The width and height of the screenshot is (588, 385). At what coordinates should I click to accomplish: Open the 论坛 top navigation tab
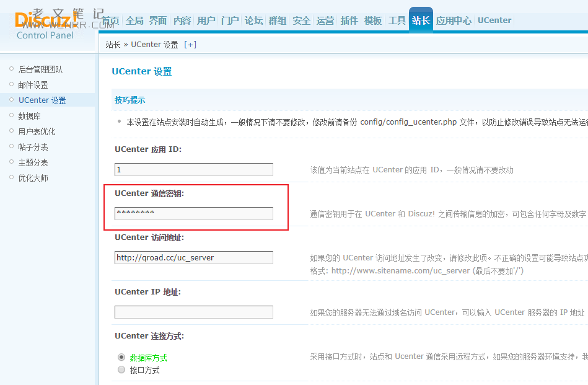pos(254,20)
